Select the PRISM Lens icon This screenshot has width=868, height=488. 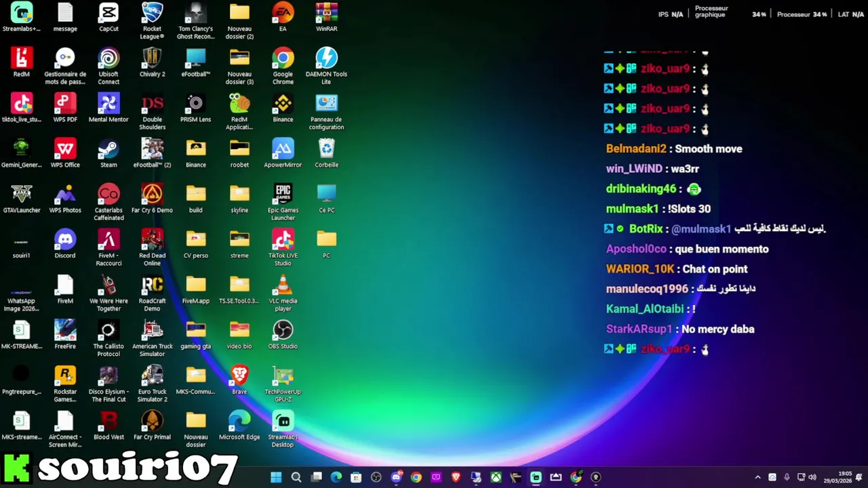(195, 108)
